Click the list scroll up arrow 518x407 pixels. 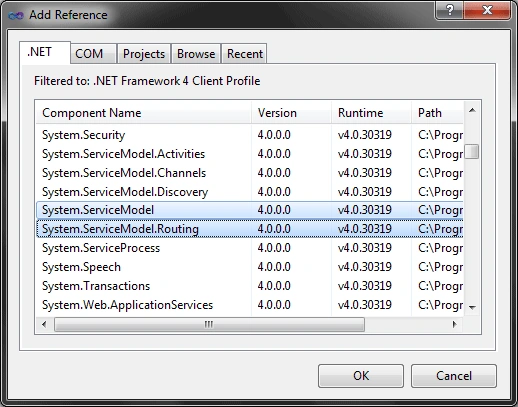tap(472, 110)
